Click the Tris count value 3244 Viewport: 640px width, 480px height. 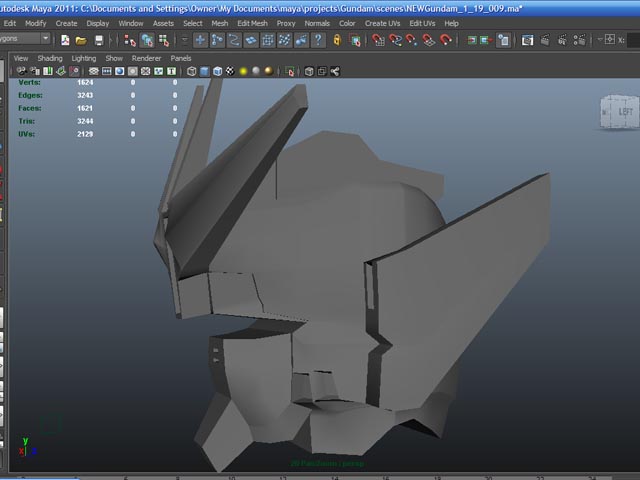(x=85, y=121)
